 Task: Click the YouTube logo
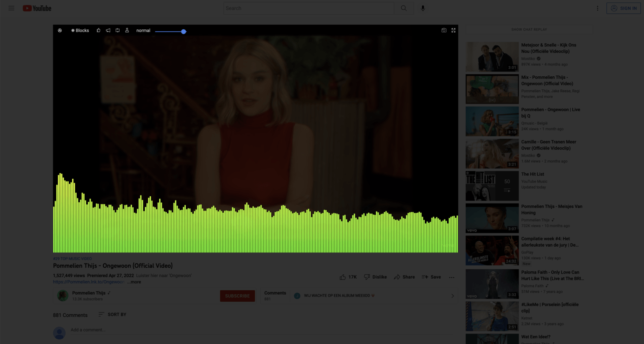[37, 8]
